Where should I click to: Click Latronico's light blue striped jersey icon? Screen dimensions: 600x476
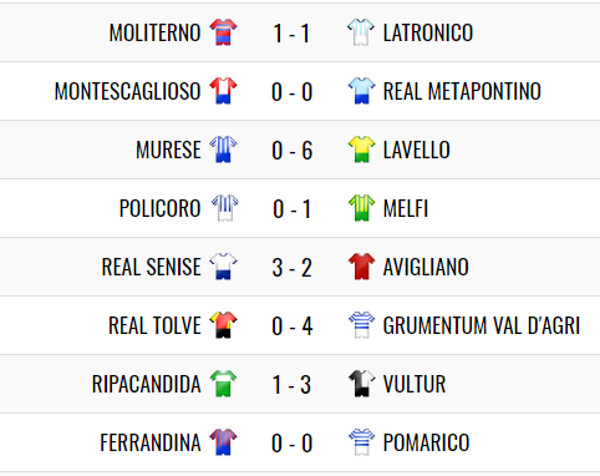click(361, 32)
